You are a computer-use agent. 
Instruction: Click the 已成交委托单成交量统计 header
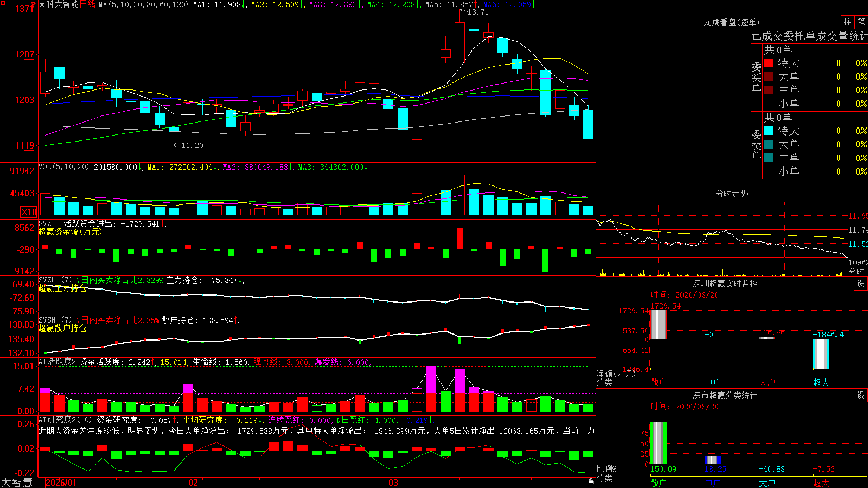click(809, 36)
